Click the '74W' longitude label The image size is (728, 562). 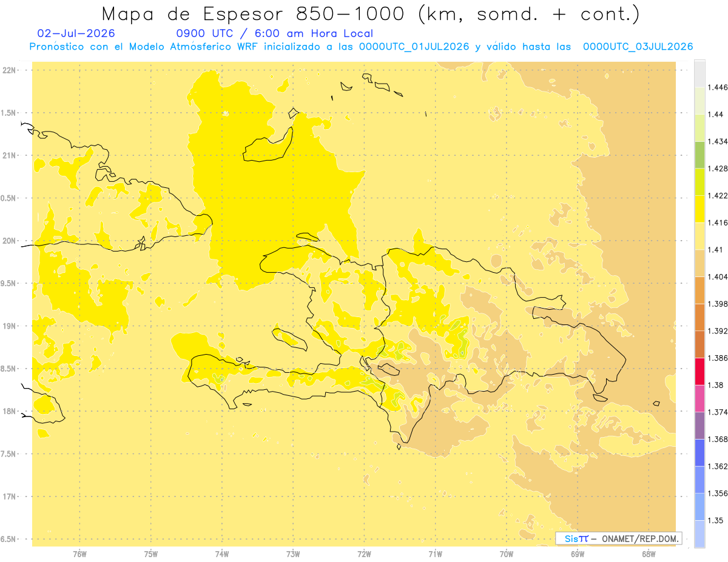click(222, 554)
